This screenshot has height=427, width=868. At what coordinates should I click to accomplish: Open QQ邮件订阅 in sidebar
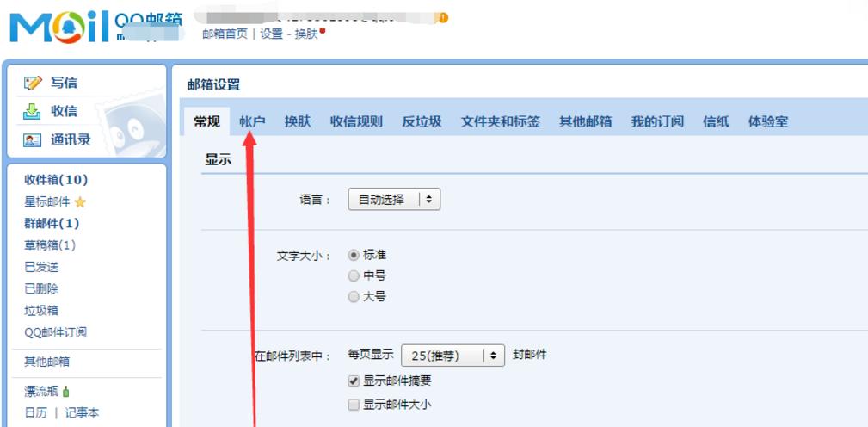[x=55, y=332]
